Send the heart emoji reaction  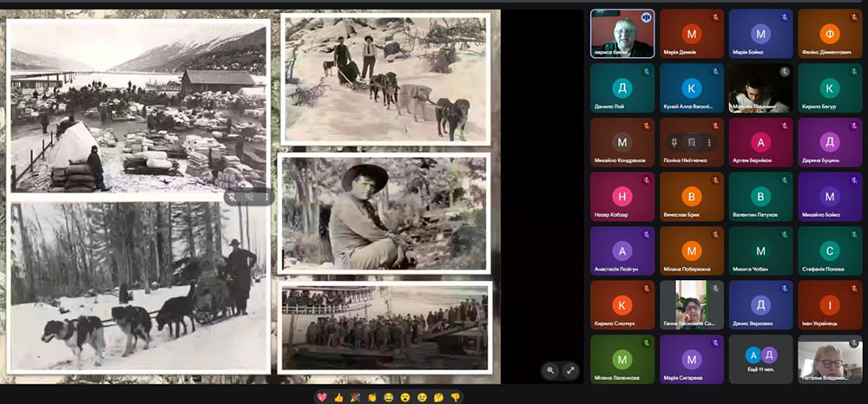[322, 397]
